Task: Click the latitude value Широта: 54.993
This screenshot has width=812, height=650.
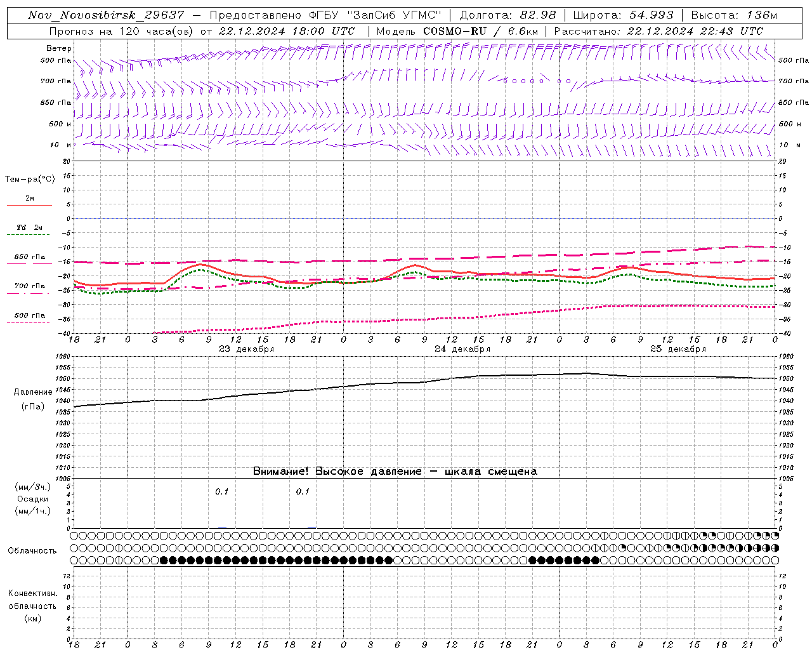Action: (x=623, y=15)
